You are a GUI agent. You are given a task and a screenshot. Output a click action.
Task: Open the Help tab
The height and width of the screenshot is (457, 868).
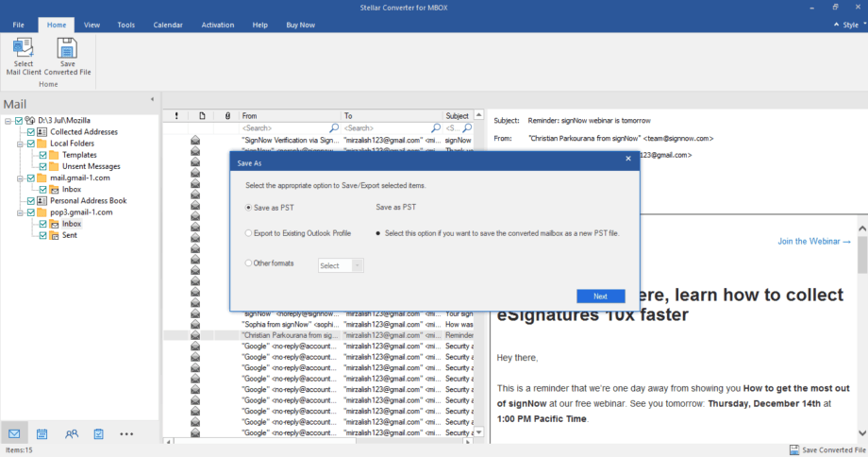point(259,25)
